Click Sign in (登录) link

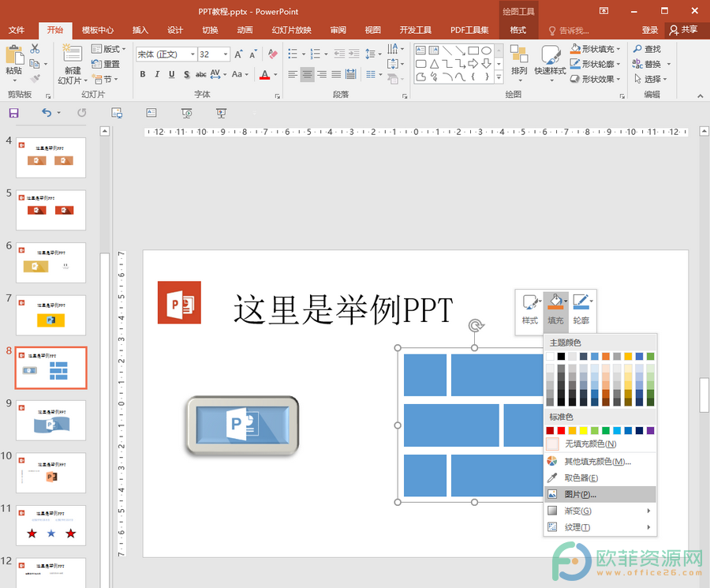click(649, 30)
